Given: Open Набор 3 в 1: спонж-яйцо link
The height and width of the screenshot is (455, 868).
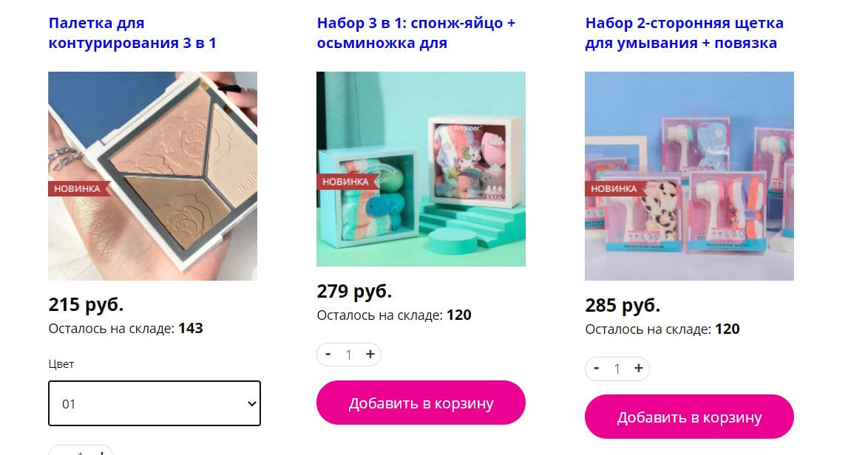Looking at the screenshot, I should (416, 33).
